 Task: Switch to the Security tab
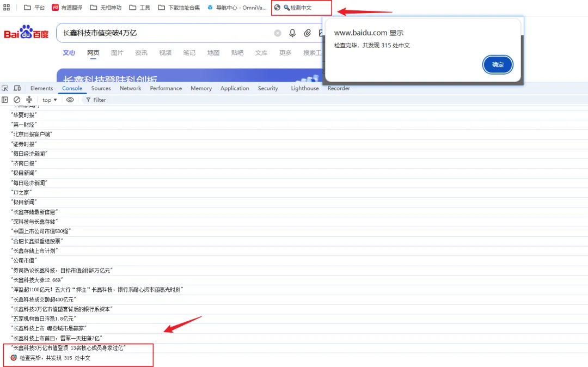tap(268, 88)
